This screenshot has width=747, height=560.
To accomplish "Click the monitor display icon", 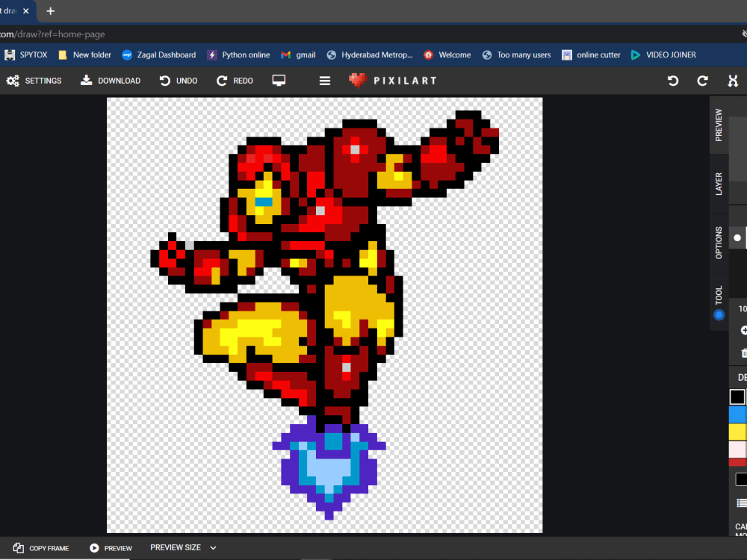I will (279, 81).
